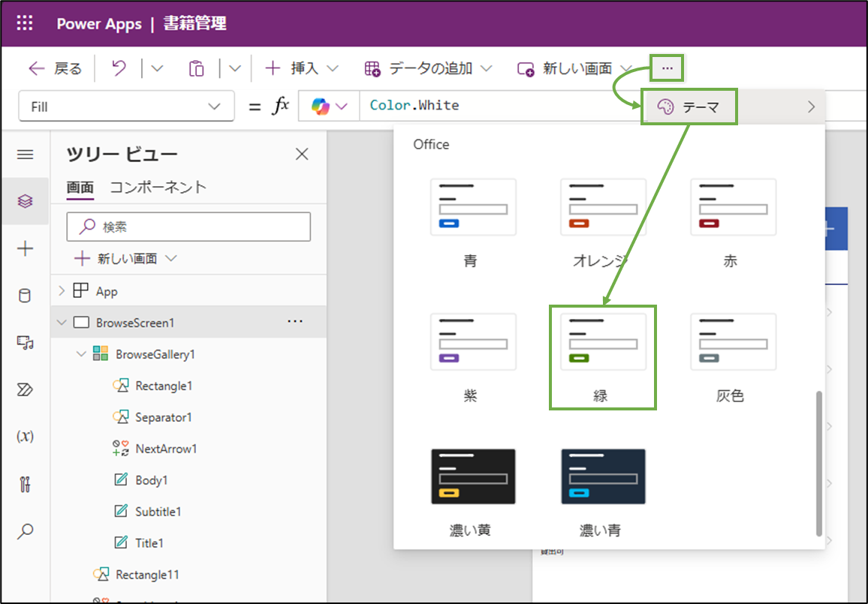Image resolution: width=868 pixels, height=604 pixels.
Task: Open the paste options chevron
Action: coord(235,68)
